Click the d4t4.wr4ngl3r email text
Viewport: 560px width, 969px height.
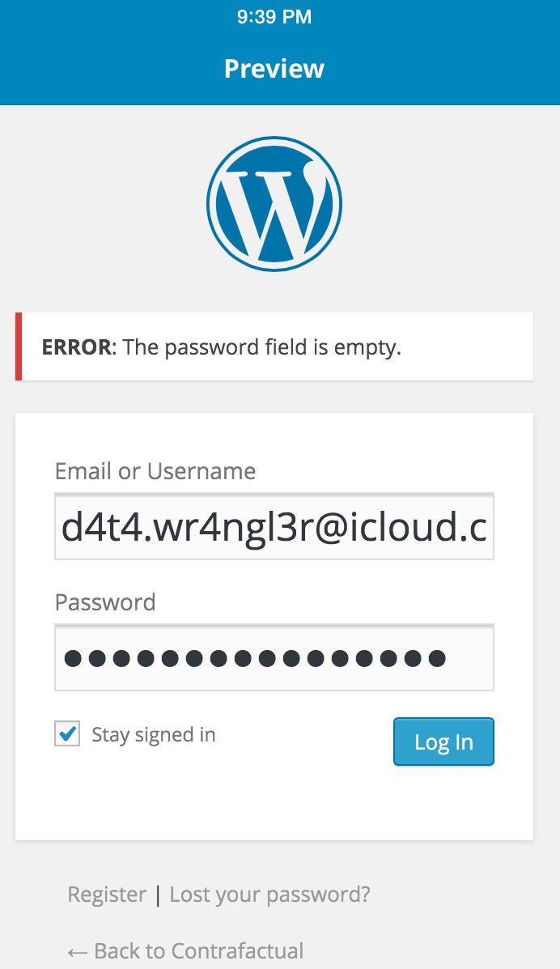(274, 528)
